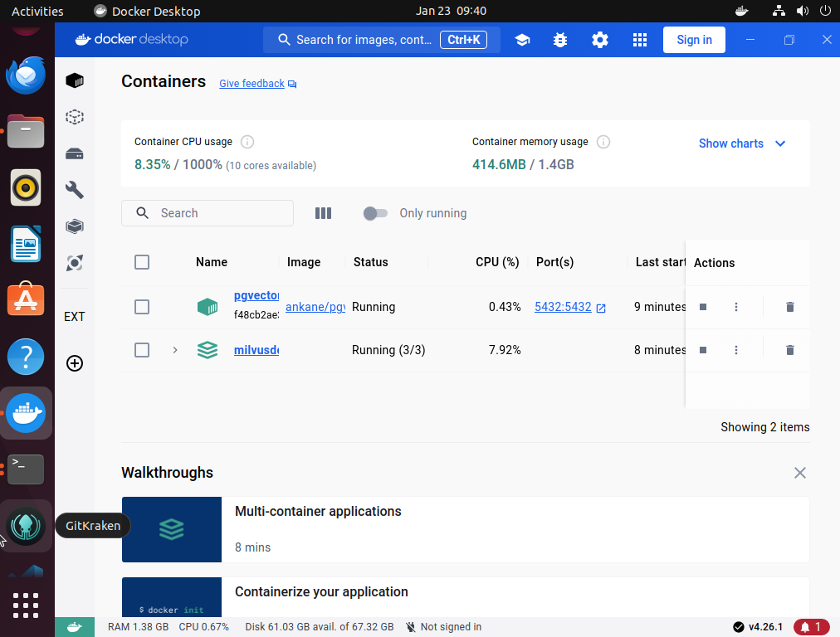Check the milvus row checkbox

pos(142,350)
